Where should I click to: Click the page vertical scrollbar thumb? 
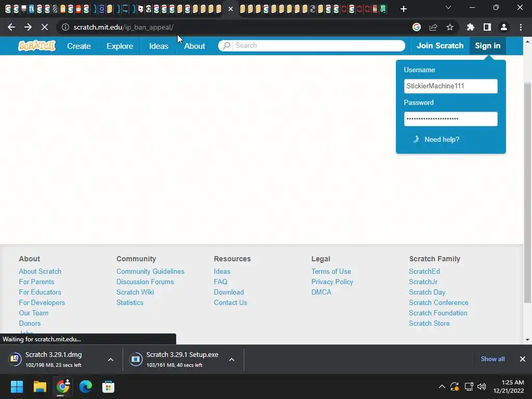527,192
